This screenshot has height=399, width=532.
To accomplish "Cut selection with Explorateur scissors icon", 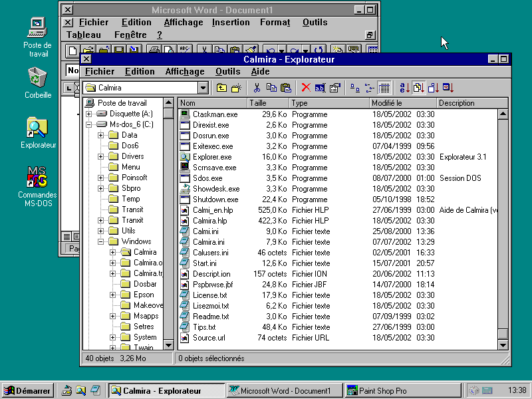I will click(x=257, y=88).
